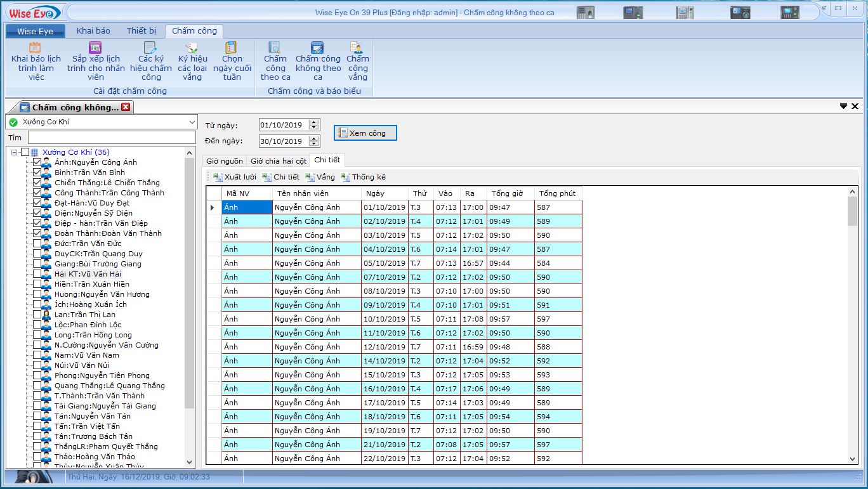Collapse the Xưởng Cơ Khí (36) tree node

point(15,152)
